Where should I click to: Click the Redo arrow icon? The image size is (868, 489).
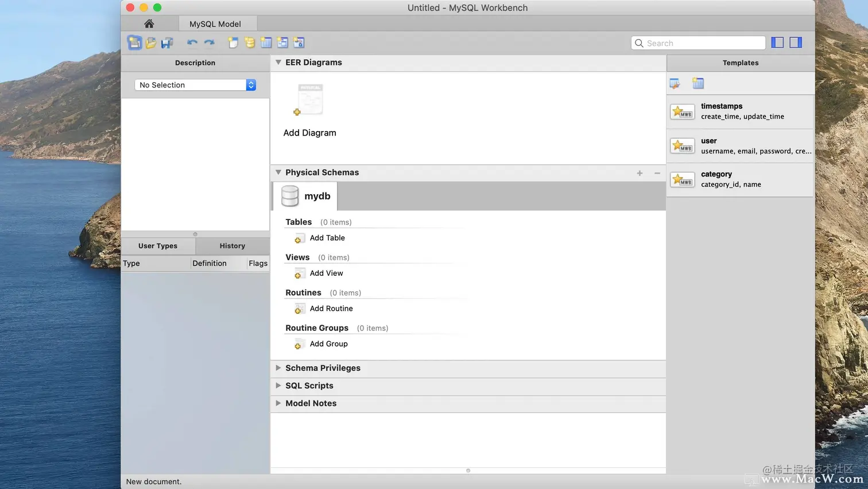pos(210,43)
